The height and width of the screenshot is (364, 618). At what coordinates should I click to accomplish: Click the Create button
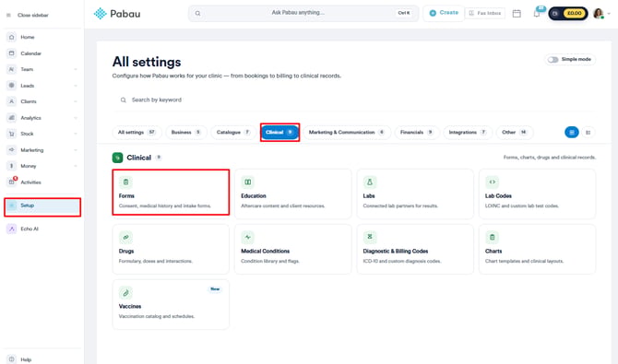(444, 13)
